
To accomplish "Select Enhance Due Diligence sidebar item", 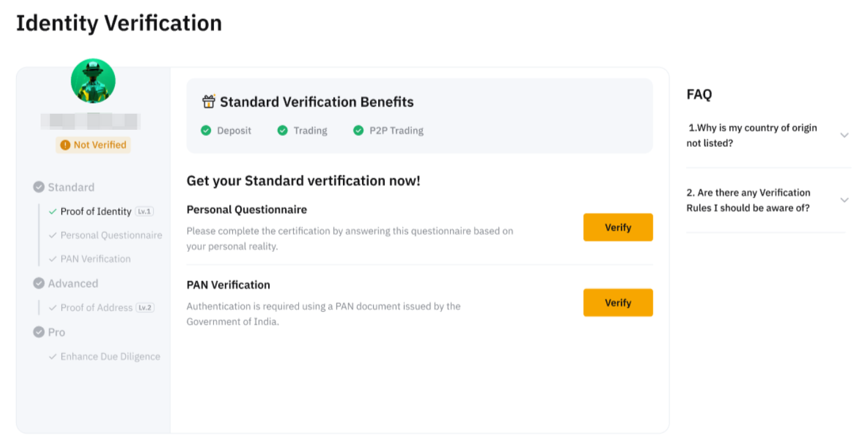I will 109,356.
